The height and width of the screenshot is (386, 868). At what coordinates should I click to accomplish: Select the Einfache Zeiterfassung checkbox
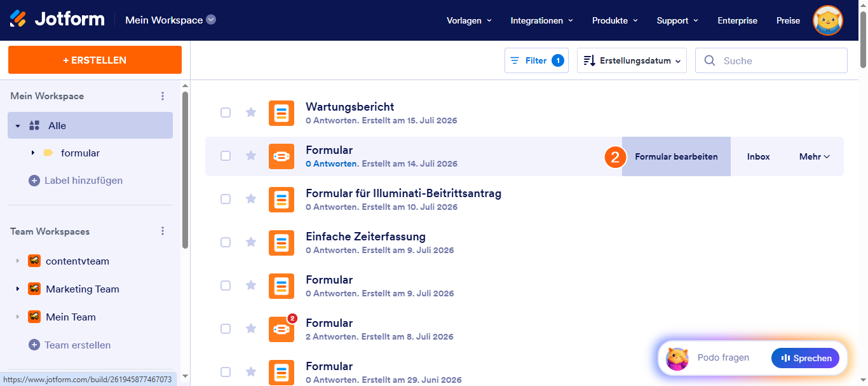click(226, 242)
